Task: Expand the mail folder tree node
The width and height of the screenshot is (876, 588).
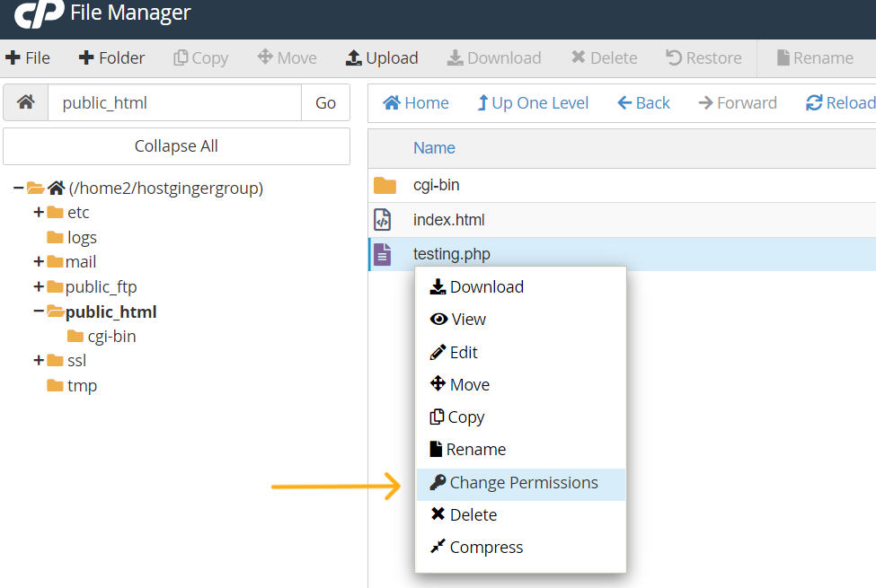Action: [x=39, y=261]
